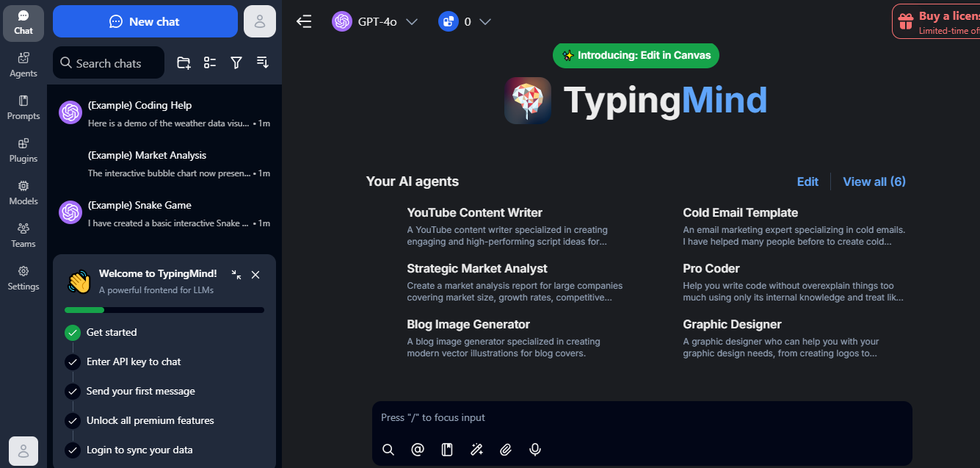Screen dimensions: 980x468
Task: Open the prompt library book icon
Action: (x=447, y=450)
